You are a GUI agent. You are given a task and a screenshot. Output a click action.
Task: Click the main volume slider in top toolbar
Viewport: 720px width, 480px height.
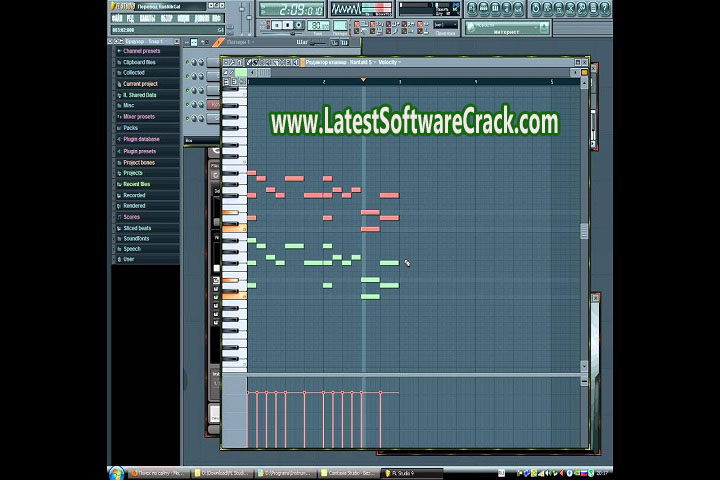pos(242,17)
